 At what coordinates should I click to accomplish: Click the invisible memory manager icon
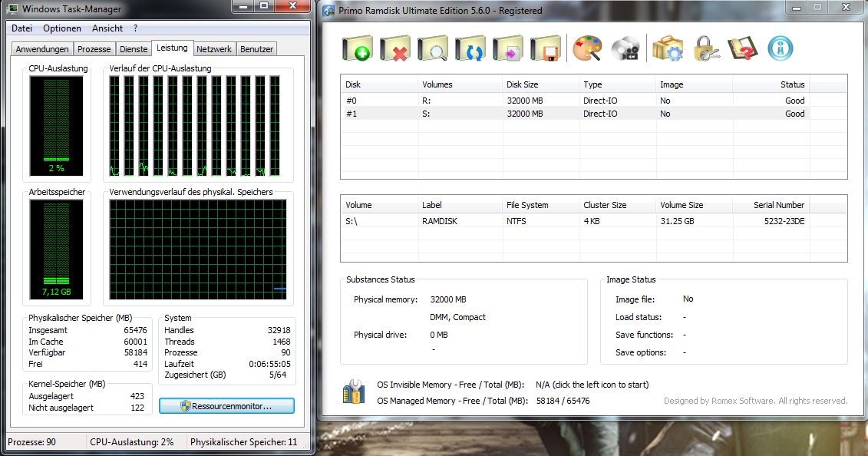pyautogui.click(x=354, y=392)
